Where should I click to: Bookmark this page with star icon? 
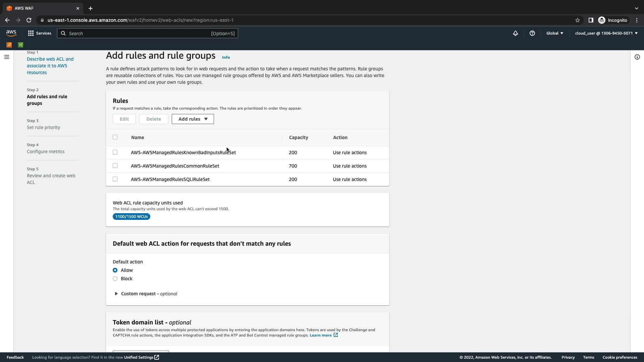pos(577,20)
